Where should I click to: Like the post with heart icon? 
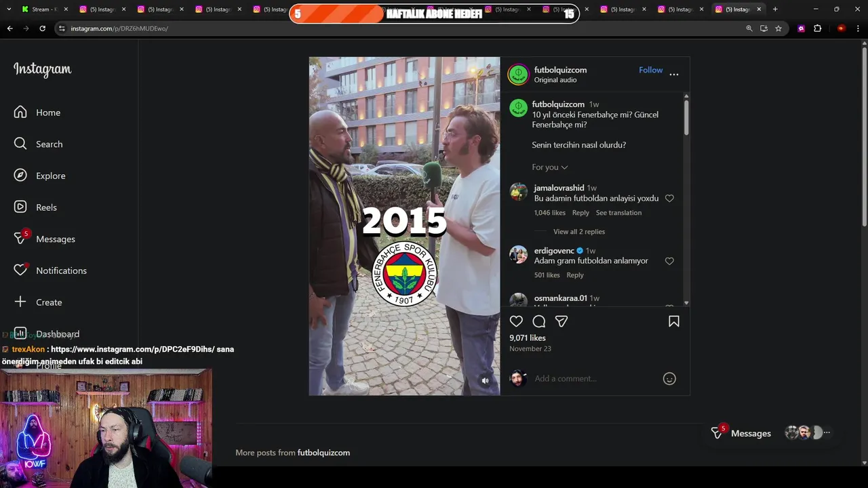516,321
